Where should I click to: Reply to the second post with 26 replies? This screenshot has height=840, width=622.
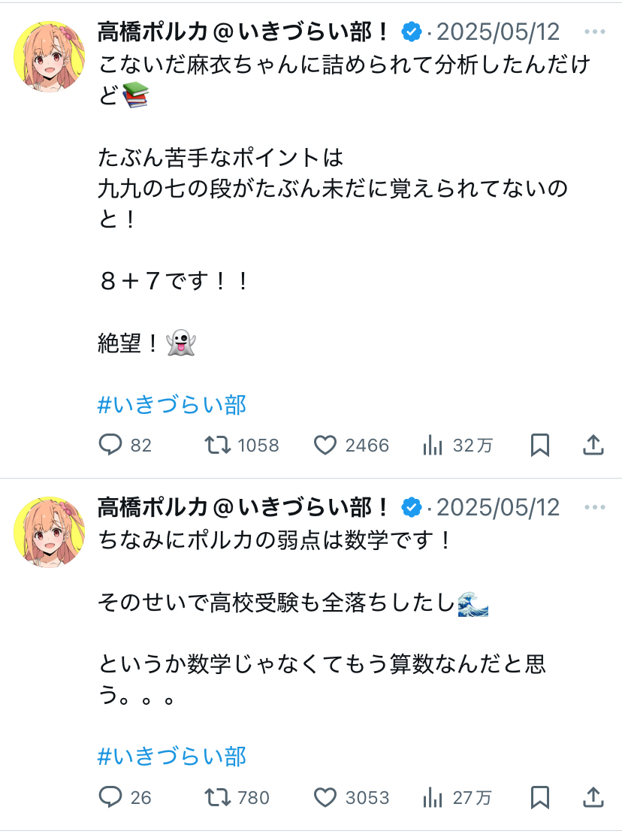click(110, 797)
